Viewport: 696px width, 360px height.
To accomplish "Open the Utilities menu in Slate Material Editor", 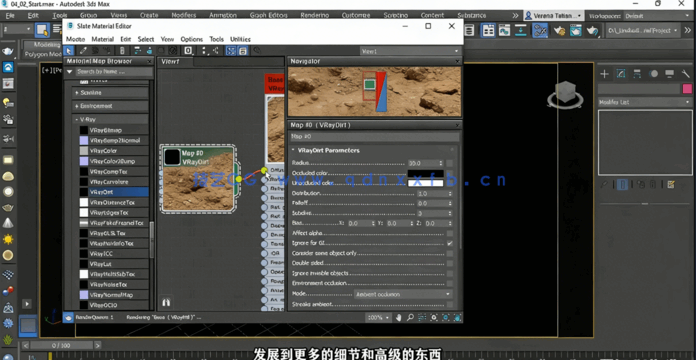I will (x=240, y=39).
